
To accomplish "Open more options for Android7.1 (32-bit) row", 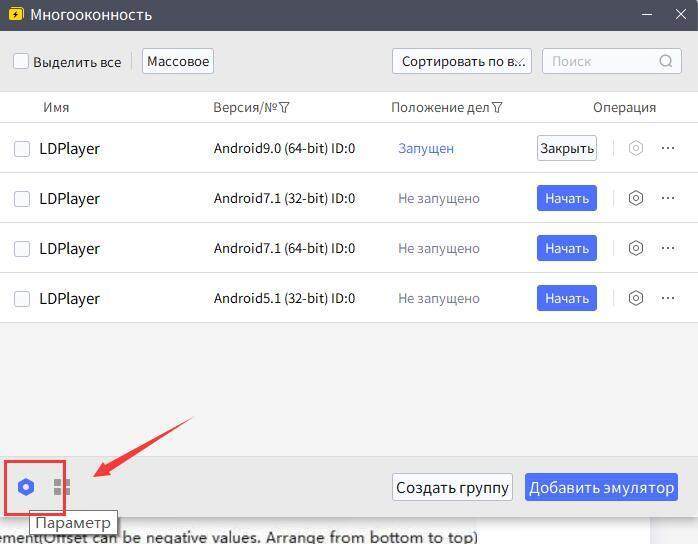I will tap(668, 198).
